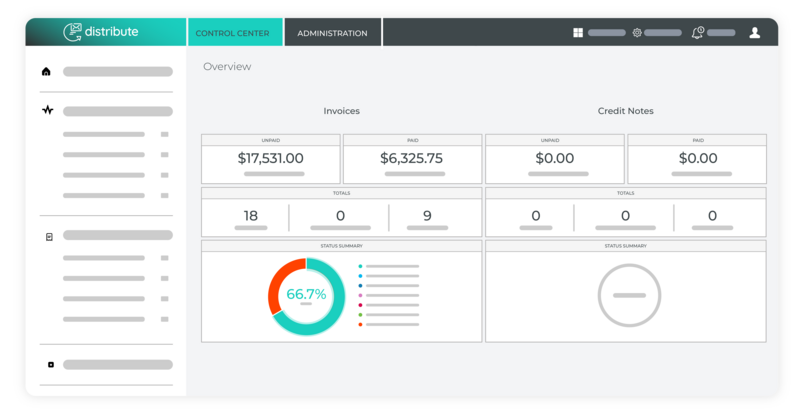
Task: Open the Administration tab
Action: click(332, 33)
